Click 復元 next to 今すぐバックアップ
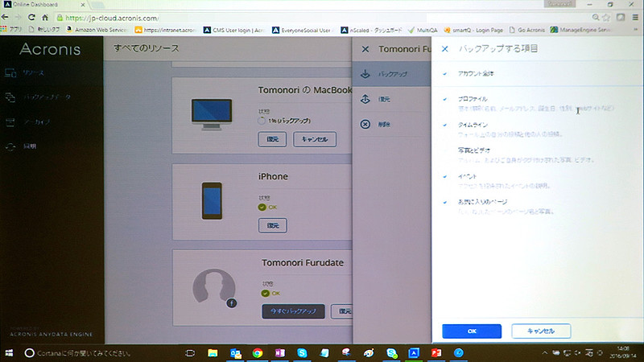644x362 pixels. (x=343, y=311)
